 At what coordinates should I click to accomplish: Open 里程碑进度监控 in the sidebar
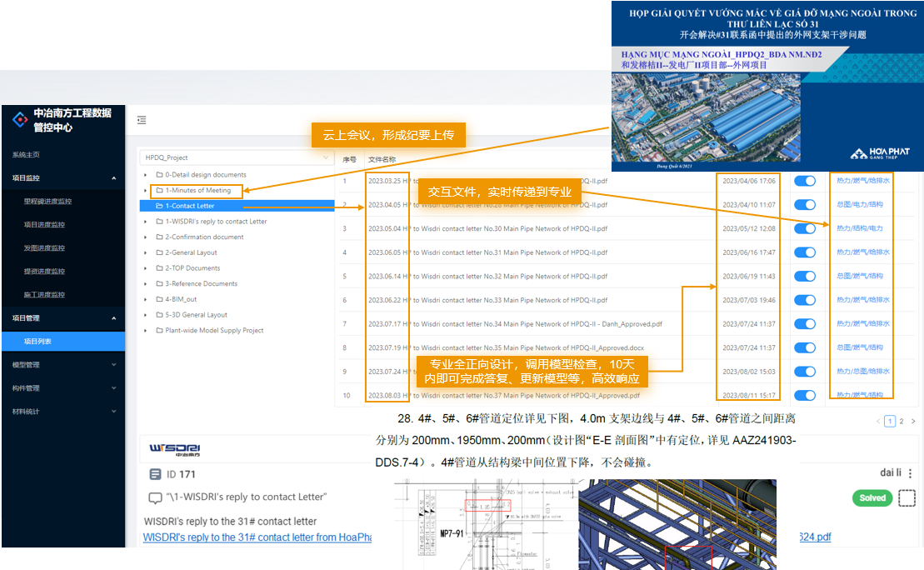pyautogui.click(x=47, y=202)
